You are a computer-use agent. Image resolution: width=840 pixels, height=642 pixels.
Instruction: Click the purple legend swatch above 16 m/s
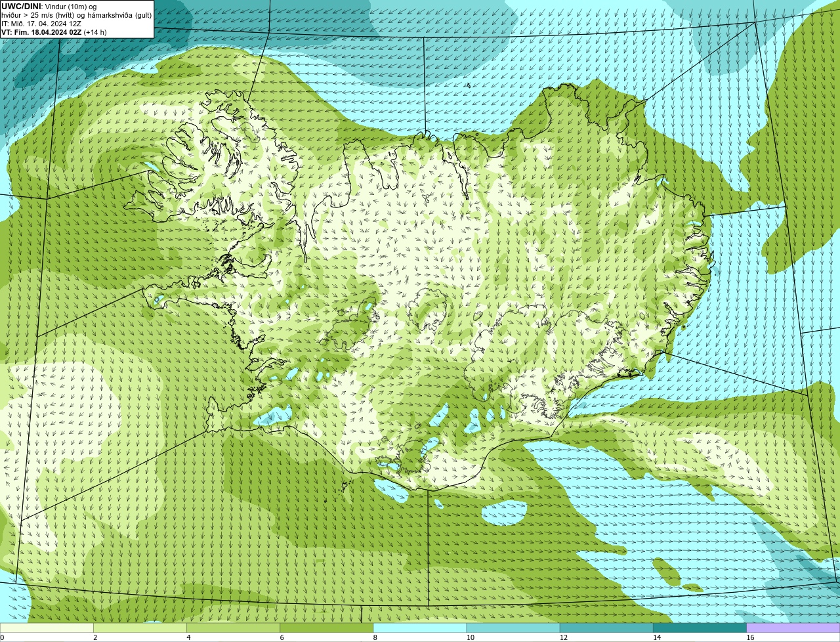tap(793, 628)
